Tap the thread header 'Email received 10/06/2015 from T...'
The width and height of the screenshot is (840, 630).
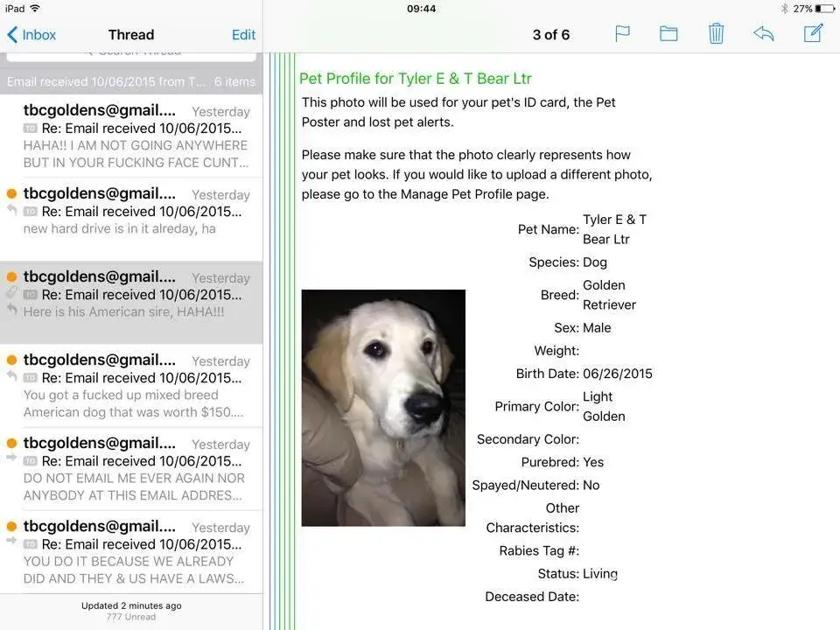(x=130, y=81)
